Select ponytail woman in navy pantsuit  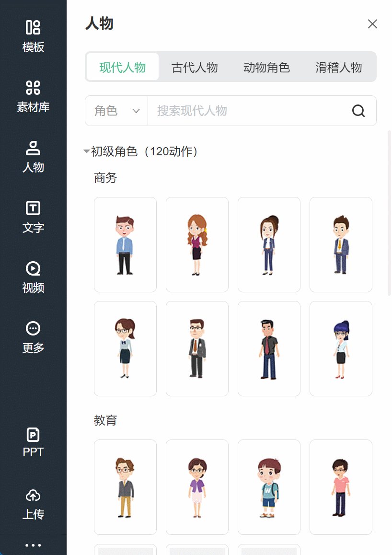[x=269, y=244]
